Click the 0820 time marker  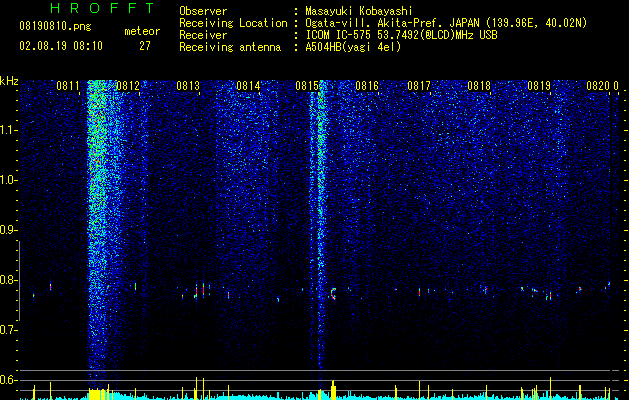click(x=598, y=85)
